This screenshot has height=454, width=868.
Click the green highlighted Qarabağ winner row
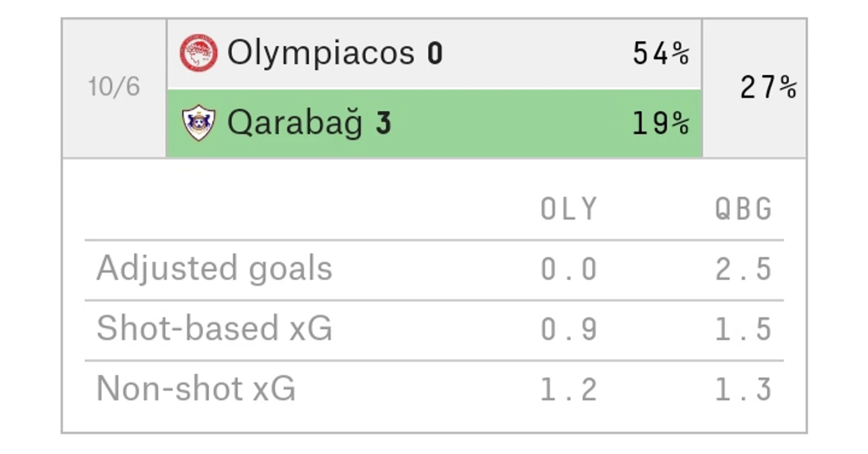pos(435,123)
